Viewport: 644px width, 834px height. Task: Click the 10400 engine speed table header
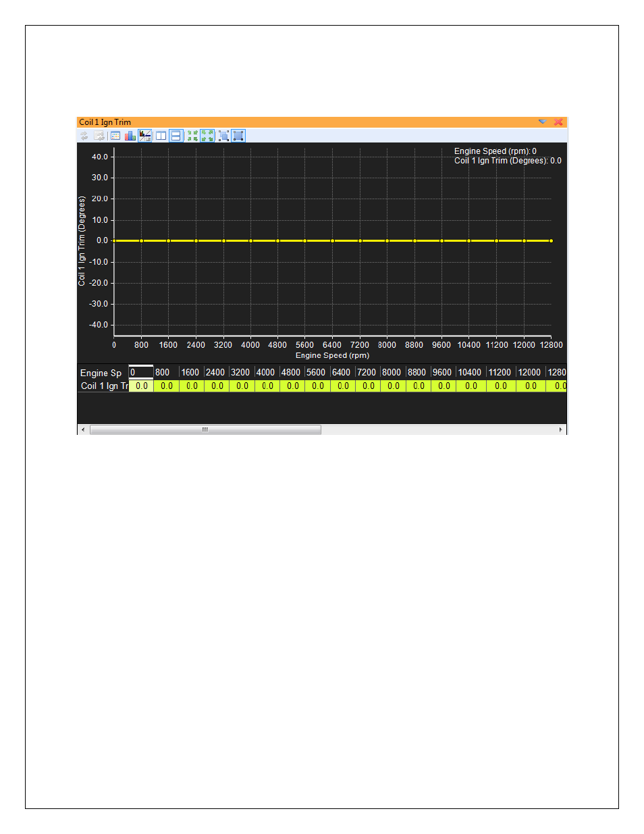[x=471, y=372]
